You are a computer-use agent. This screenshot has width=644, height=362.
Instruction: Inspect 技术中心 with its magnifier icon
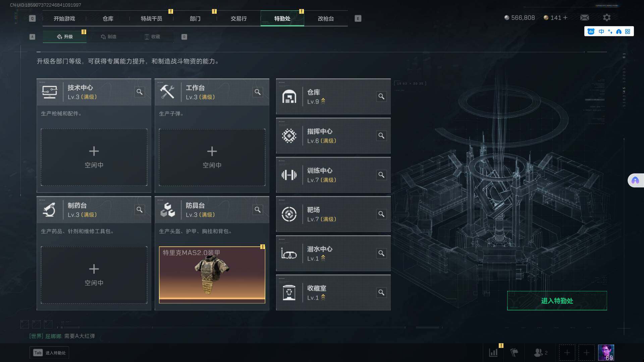140,92
